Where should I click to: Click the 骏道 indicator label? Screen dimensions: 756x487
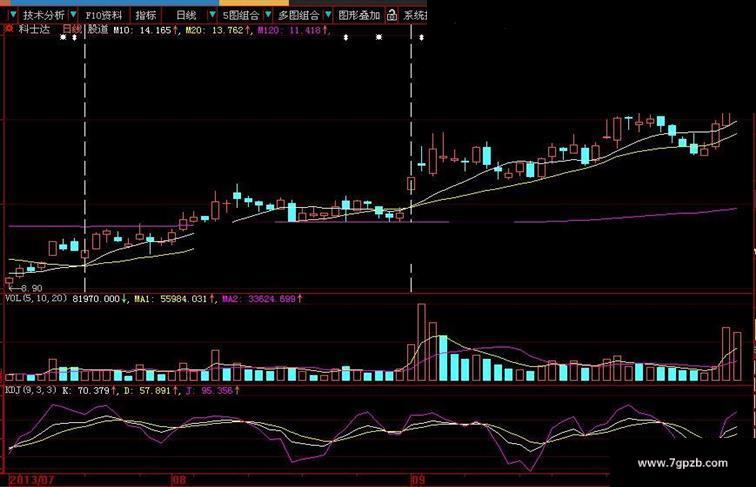98,29
